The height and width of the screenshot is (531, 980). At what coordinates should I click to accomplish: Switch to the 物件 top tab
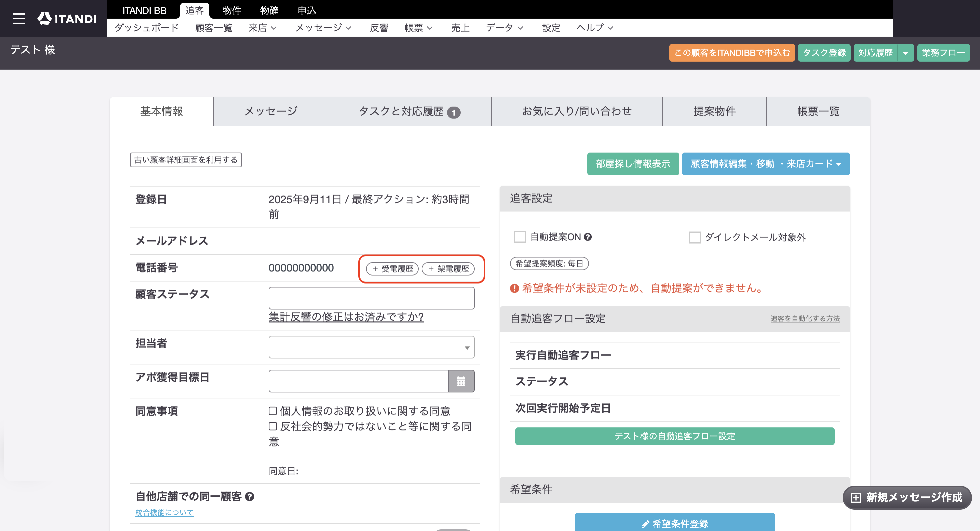[x=232, y=10]
